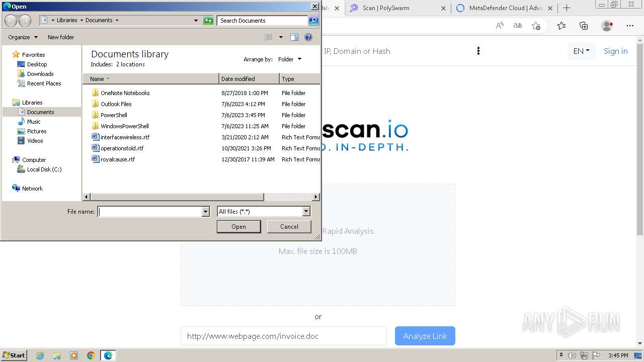644x362 pixels.
Task: Open the view options dropdown arrow
Action: [281, 37]
